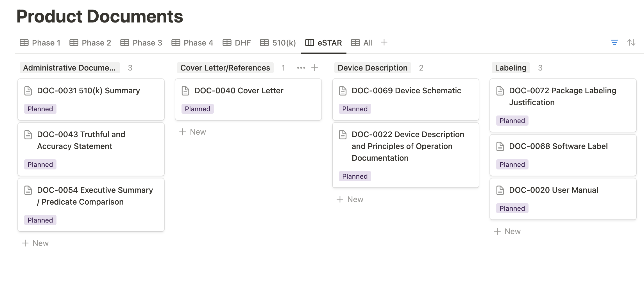Click the Device Description group header tag
This screenshot has height=290, width=644.
[372, 68]
